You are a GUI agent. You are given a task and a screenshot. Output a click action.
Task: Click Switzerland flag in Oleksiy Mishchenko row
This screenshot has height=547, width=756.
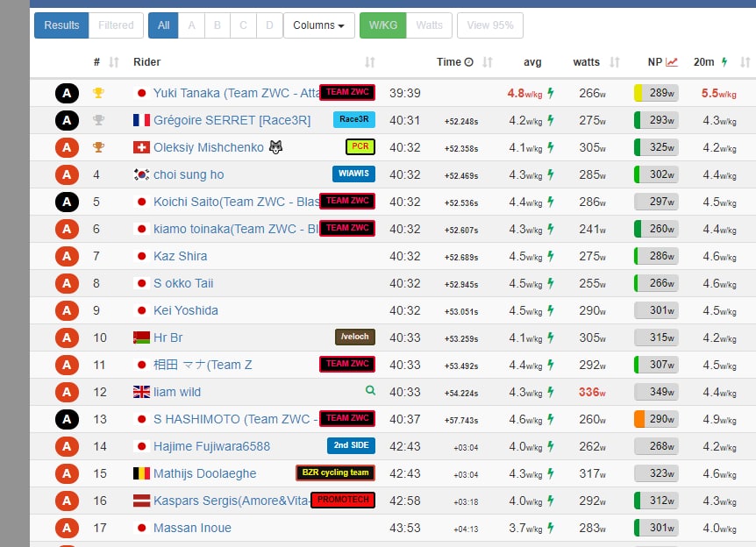coord(141,147)
